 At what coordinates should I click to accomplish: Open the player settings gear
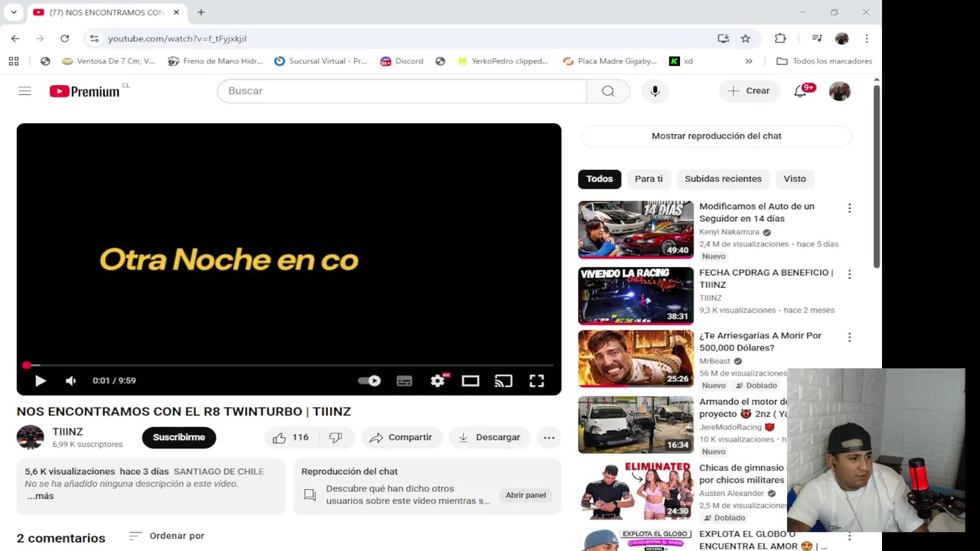click(438, 380)
